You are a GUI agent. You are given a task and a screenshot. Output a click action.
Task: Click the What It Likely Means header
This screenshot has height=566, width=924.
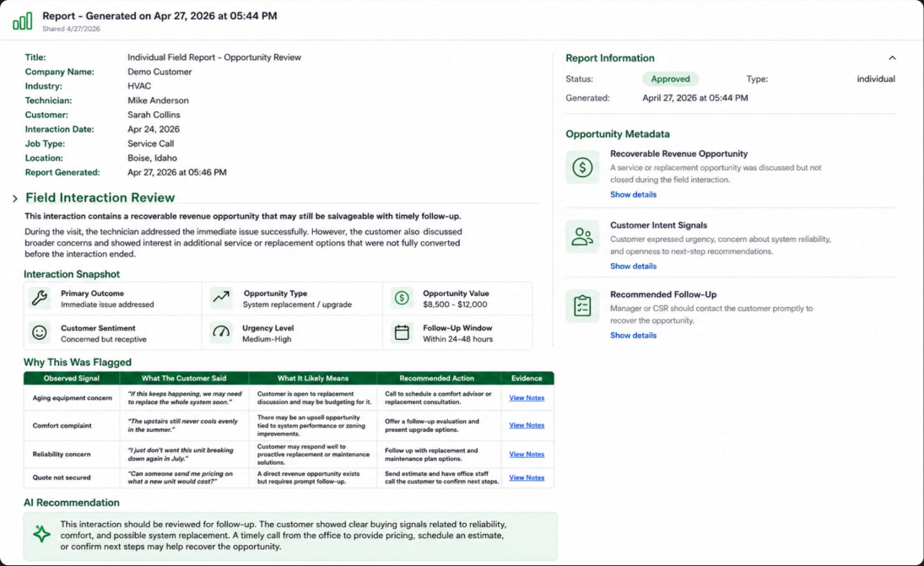tap(313, 378)
